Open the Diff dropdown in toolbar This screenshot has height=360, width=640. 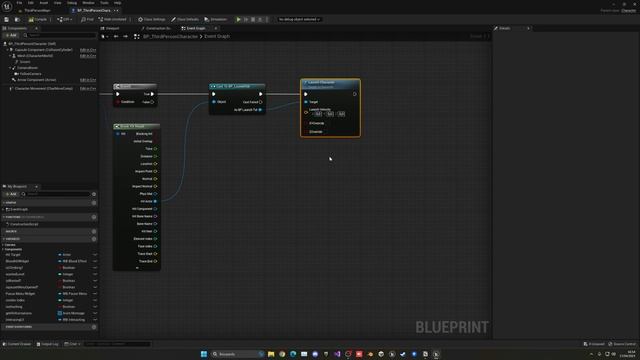click(65, 19)
